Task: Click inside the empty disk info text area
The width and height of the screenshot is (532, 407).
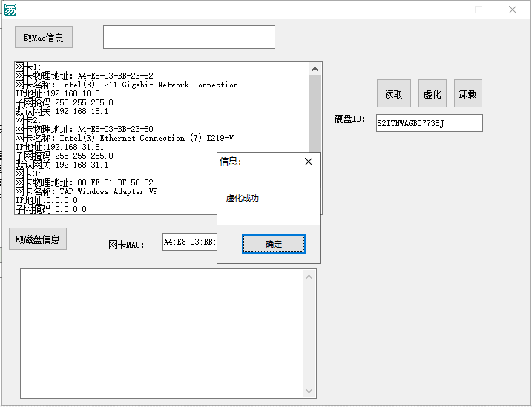Action: coord(162,334)
